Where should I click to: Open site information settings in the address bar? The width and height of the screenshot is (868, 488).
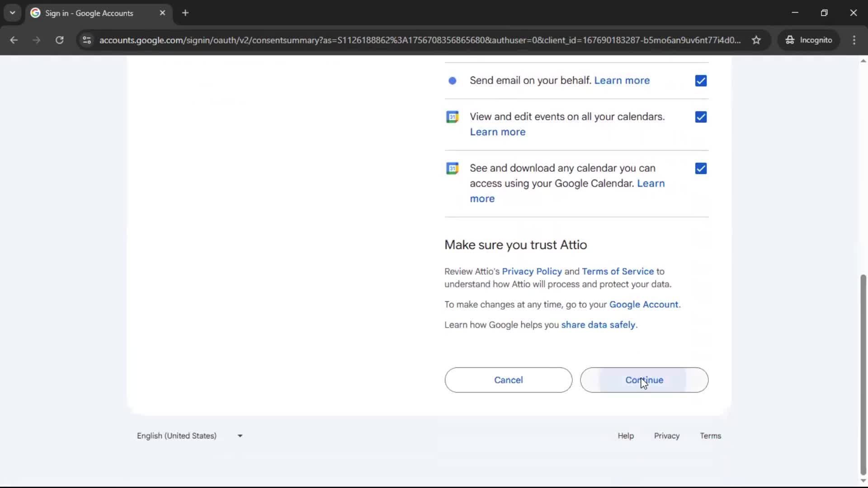[86, 40]
